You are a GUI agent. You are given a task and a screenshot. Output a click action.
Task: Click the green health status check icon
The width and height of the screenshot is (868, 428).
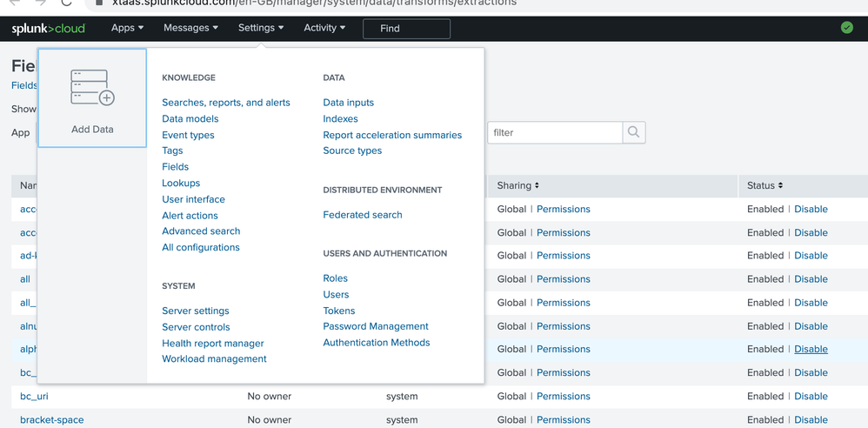[846, 28]
